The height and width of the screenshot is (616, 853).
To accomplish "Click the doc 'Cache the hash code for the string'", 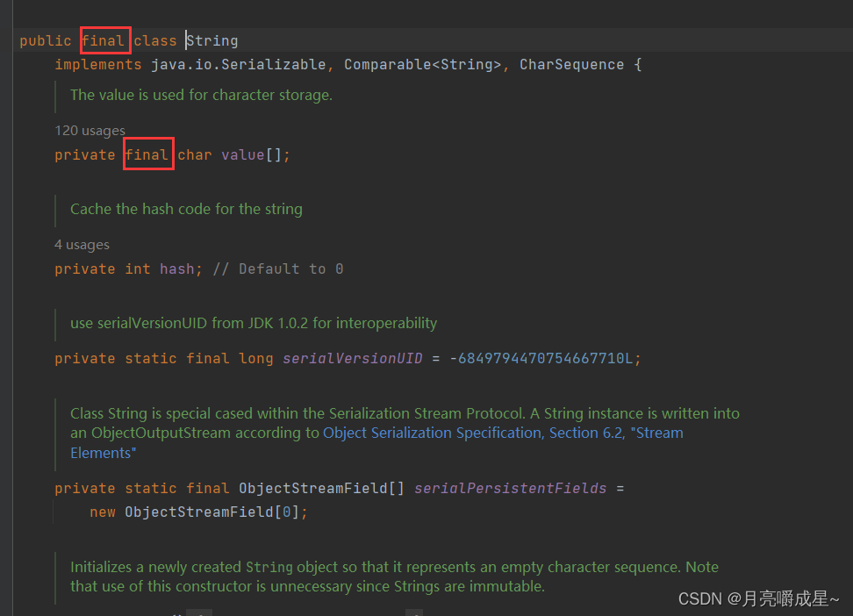I will coord(186,209).
